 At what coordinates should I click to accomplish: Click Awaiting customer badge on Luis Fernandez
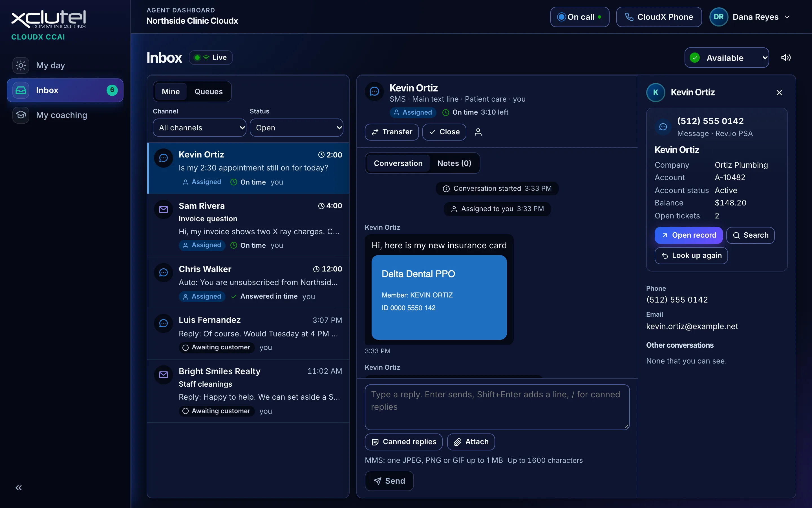[217, 347]
